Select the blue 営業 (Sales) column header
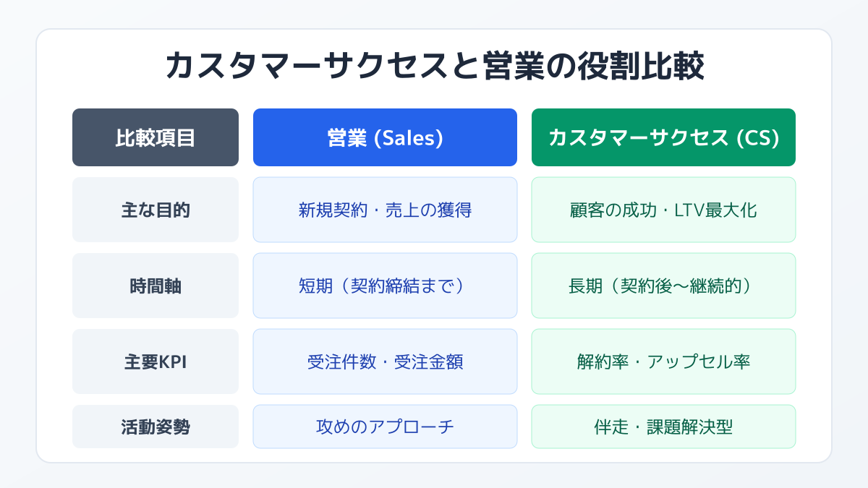The image size is (868, 488). [x=385, y=137]
